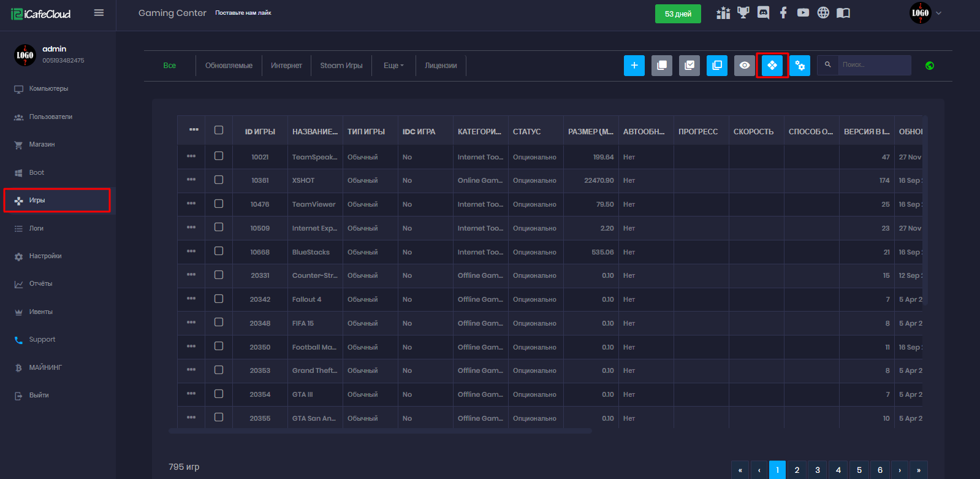This screenshot has width=980, height=479.
Task: Toggle the hamburger menu to collapse sidebar
Action: (99, 13)
